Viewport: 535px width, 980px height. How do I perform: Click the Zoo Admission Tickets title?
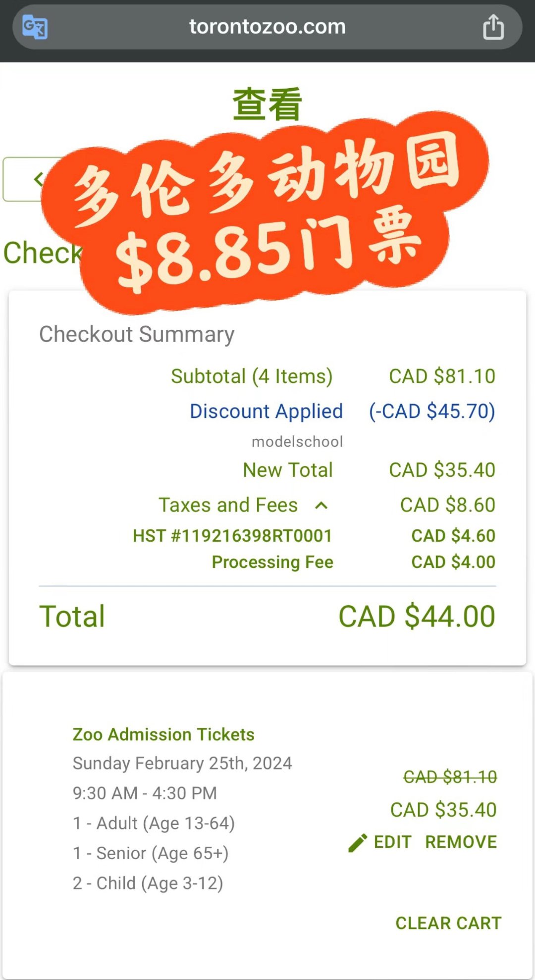pyautogui.click(x=163, y=734)
